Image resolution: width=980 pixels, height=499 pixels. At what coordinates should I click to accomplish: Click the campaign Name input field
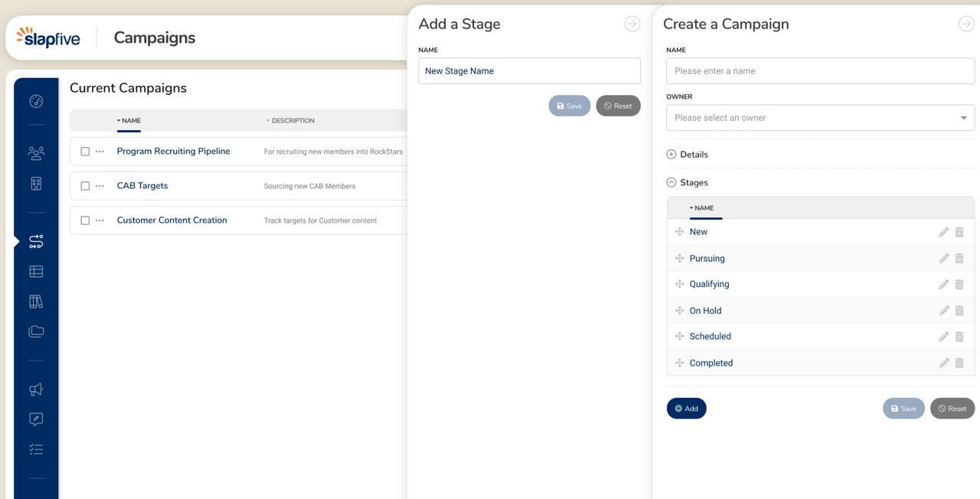820,71
